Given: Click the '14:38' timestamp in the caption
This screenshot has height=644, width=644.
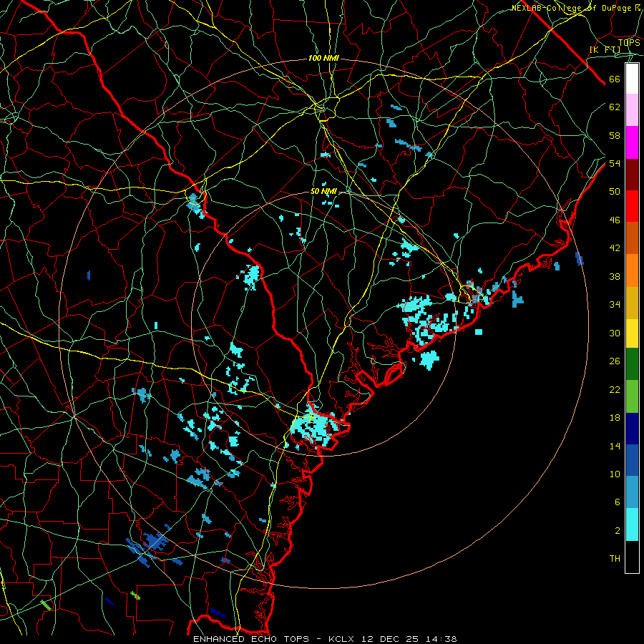Looking at the screenshot, I should click(x=441, y=639).
